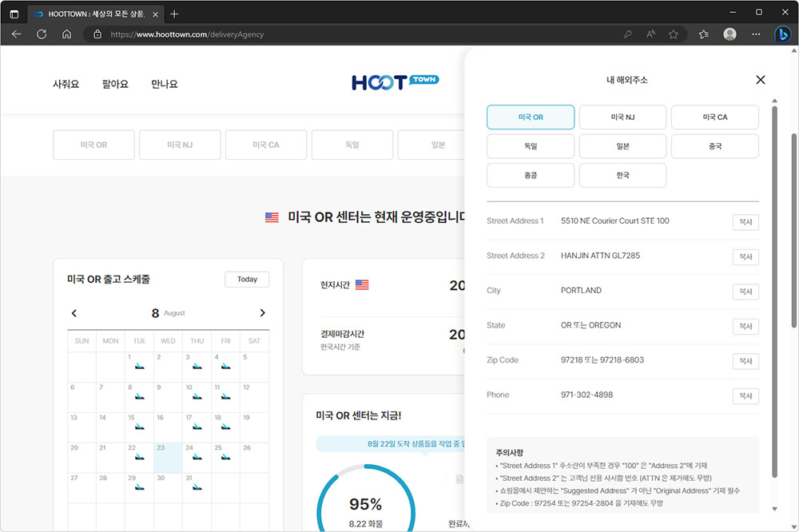
Task: Copy City PORTLAND value
Action: pyautogui.click(x=745, y=292)
